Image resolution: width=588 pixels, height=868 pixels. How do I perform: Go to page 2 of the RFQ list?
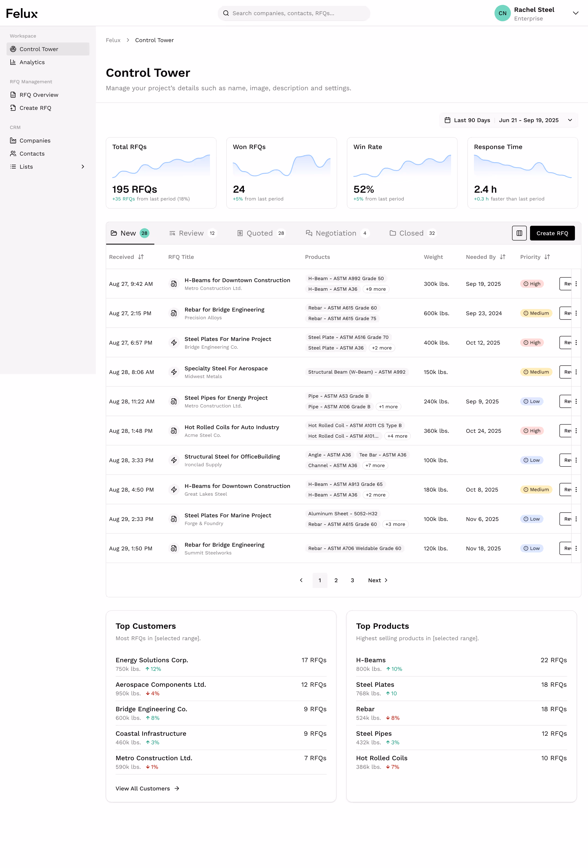pos(336,580)
